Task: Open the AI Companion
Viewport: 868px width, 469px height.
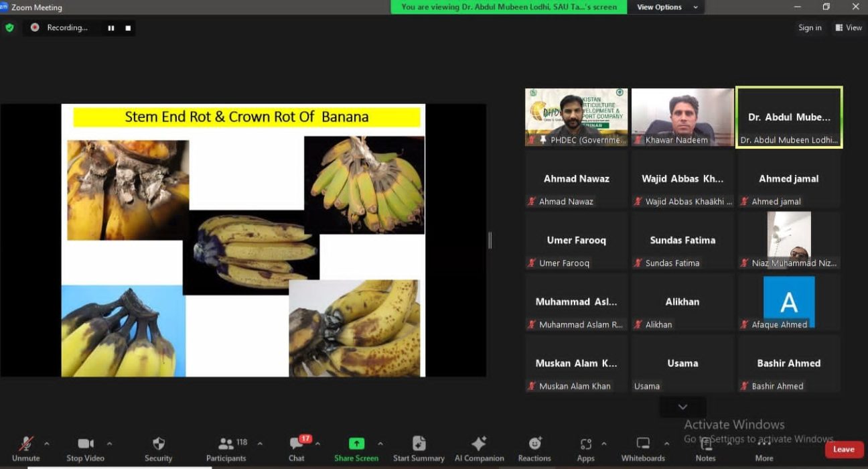Action: [x=479, y=444]
